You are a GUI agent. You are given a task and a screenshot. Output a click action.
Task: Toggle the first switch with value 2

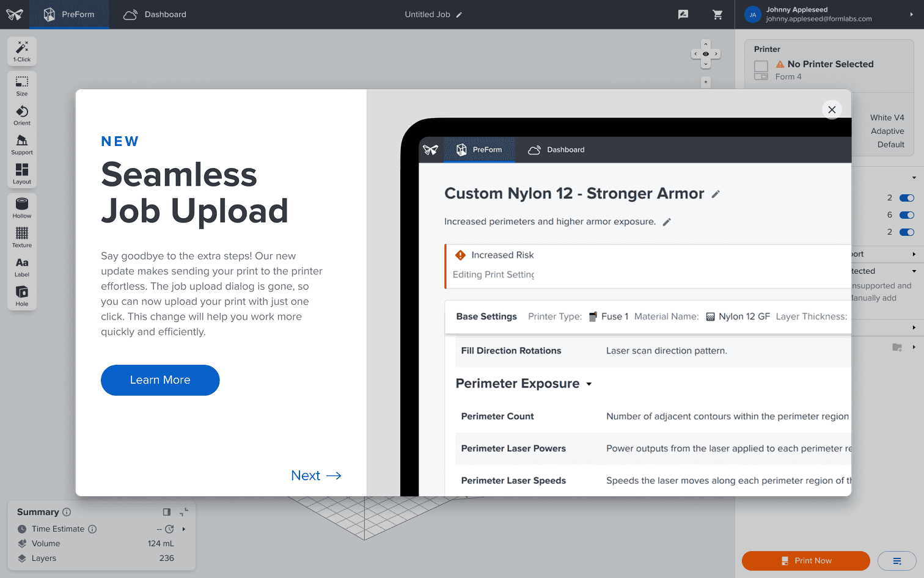tap(907, 198)
